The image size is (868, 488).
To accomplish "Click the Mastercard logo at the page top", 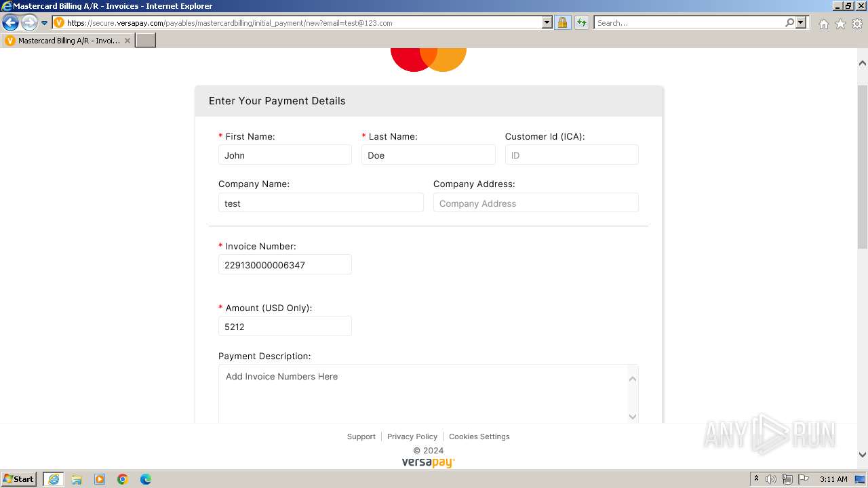I will tap(429, 59).
